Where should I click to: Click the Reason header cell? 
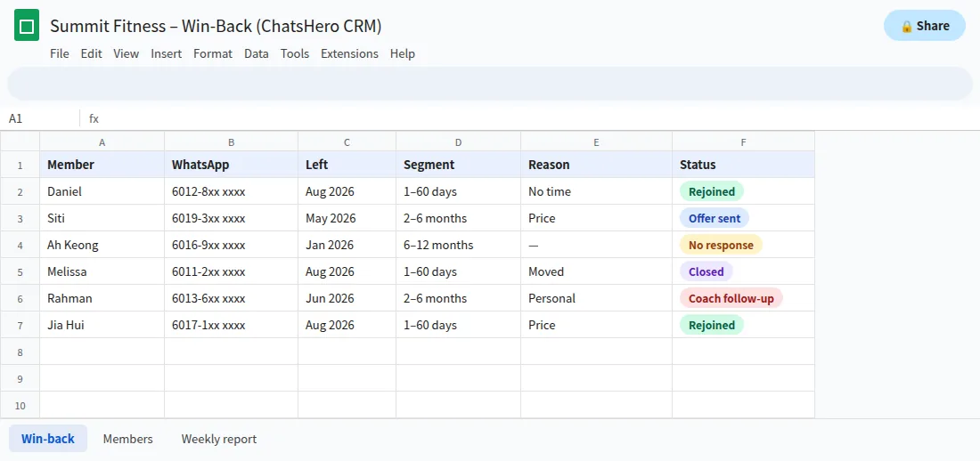[x=596, y=165]
